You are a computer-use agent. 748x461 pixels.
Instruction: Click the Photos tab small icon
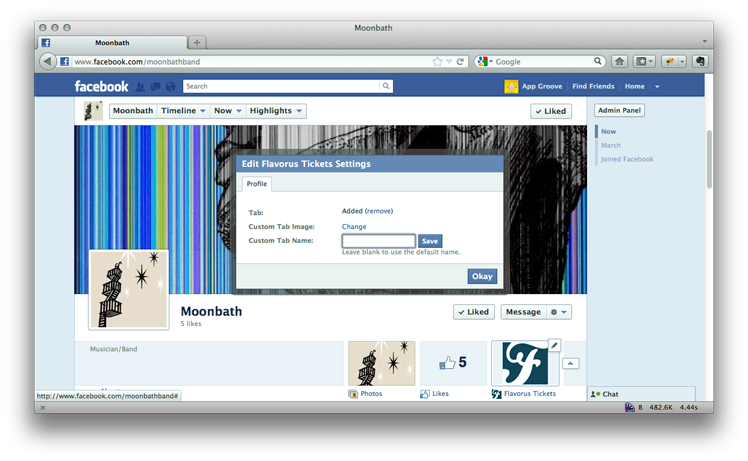click(x=353, y=394)
